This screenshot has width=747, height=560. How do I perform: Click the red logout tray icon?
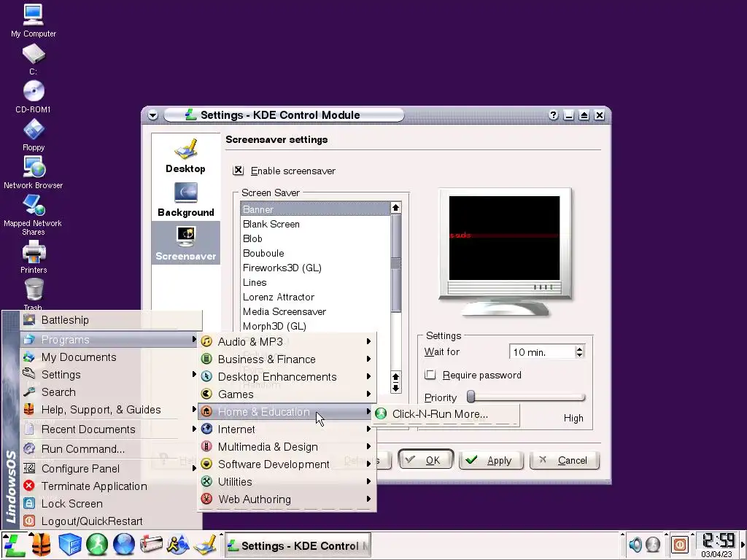pyautogui.click(x=681, y=544)
